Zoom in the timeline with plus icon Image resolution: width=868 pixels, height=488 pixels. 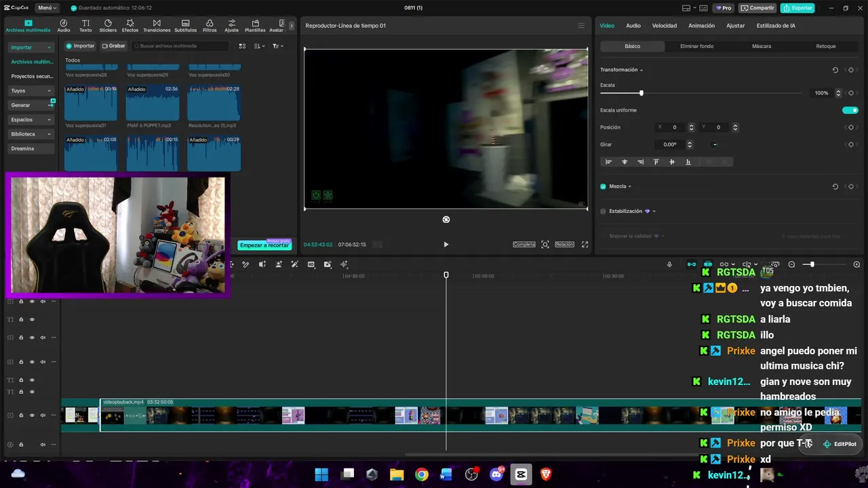[856, 264]
